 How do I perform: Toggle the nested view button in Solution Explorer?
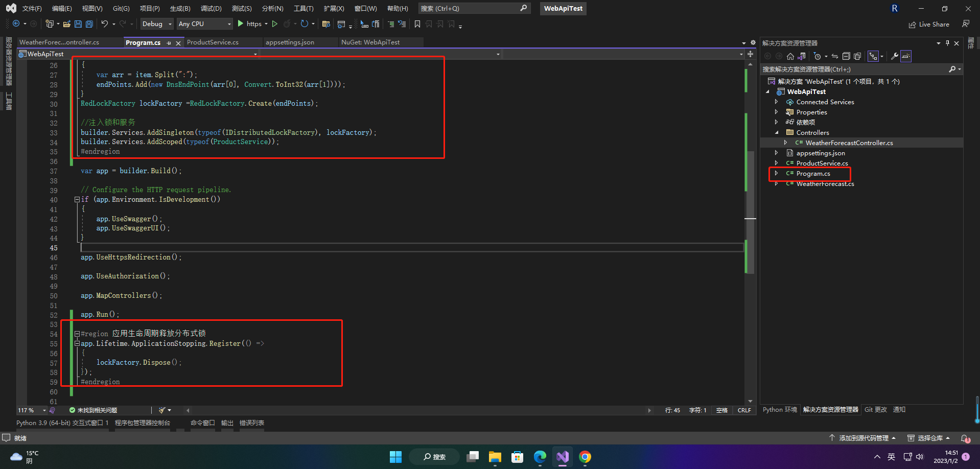pos(873,56)
